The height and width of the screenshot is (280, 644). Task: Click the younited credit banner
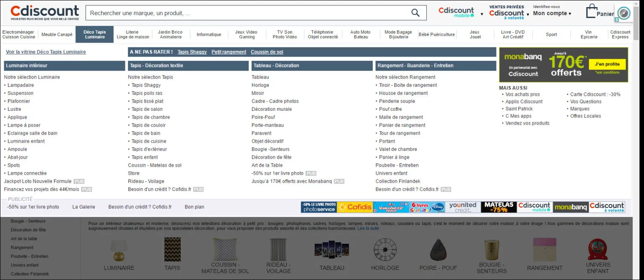tap(463, 207)
